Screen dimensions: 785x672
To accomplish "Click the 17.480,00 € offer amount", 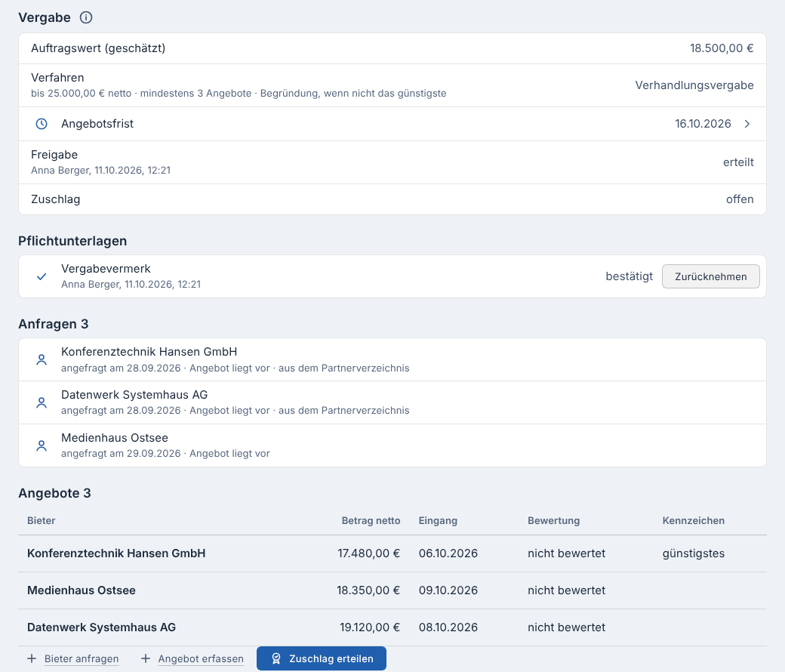I will (x=369, y=553).
